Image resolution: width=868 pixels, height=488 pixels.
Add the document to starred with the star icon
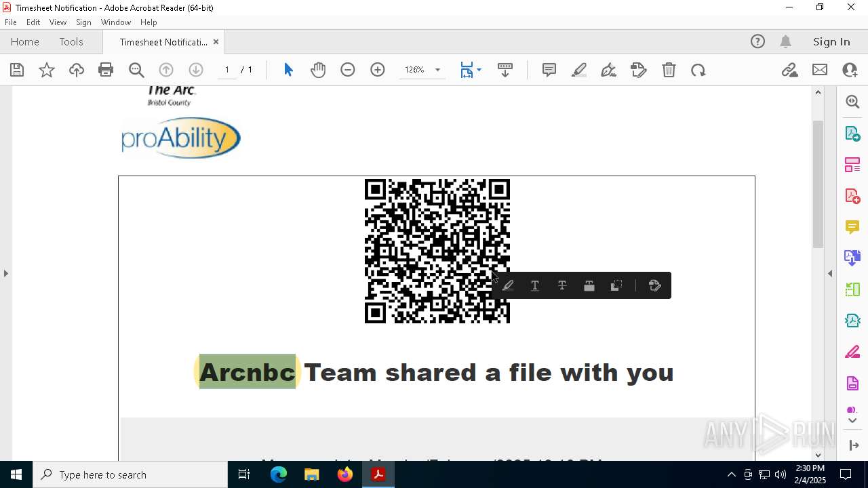click(47, 70)
